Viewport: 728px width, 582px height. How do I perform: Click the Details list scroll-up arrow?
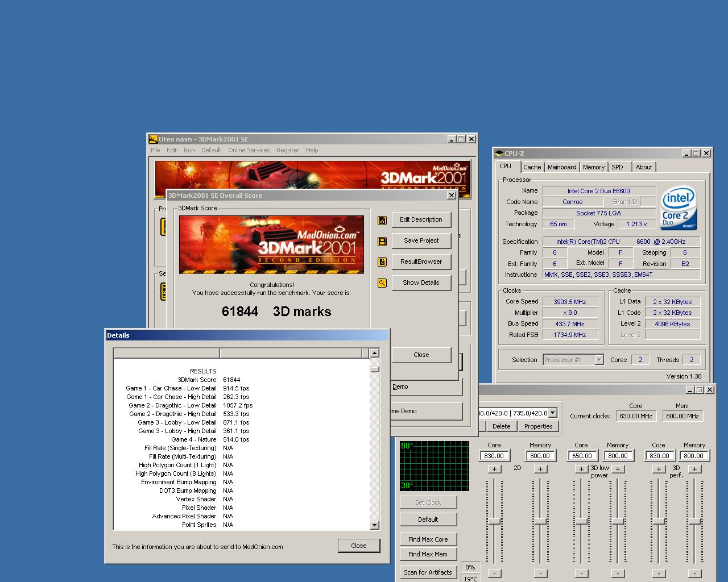coord(374,353)
